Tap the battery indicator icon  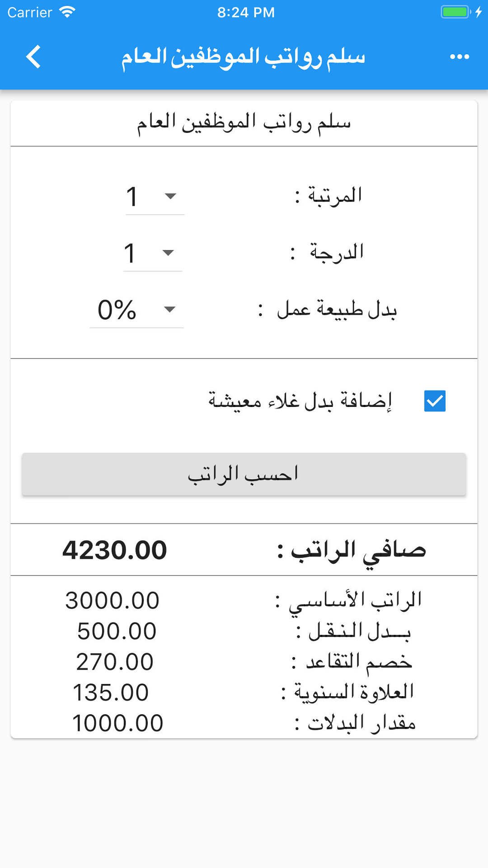[x=455, y=12]
